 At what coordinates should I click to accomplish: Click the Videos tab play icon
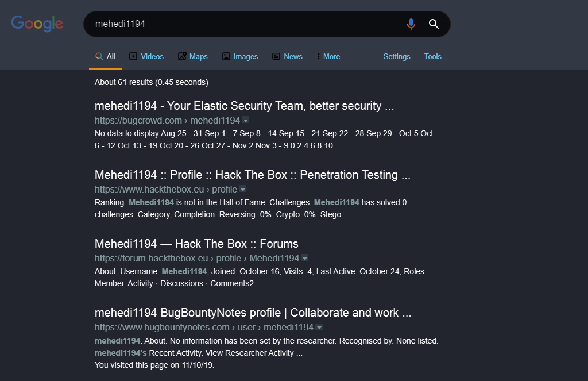(133, 56)
